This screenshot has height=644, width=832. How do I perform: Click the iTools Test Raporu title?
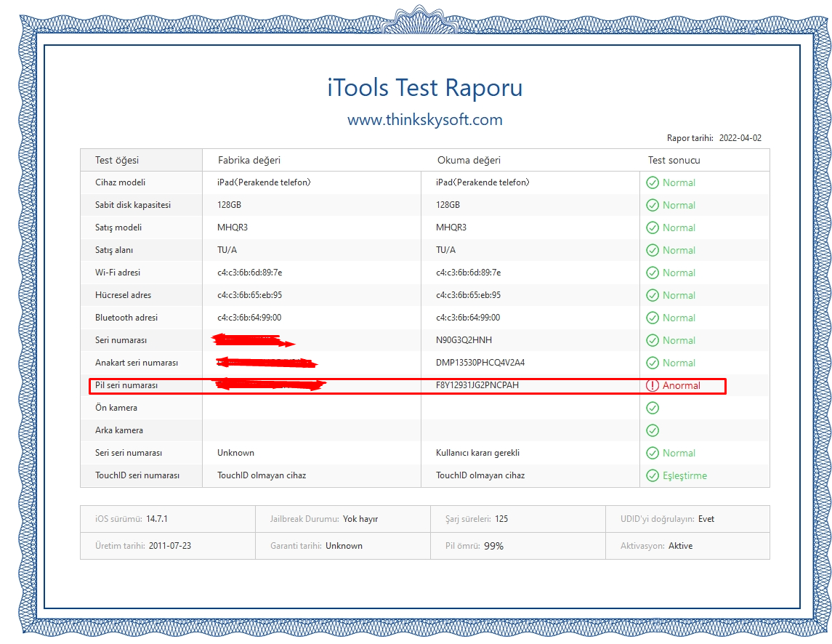pyautogui.click(x=424, y=88)
